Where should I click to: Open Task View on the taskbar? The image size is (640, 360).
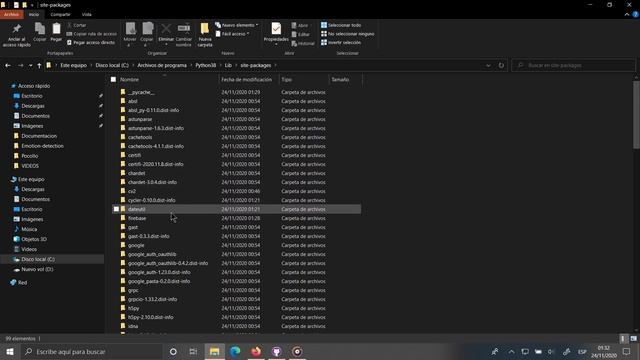[193, 351]
